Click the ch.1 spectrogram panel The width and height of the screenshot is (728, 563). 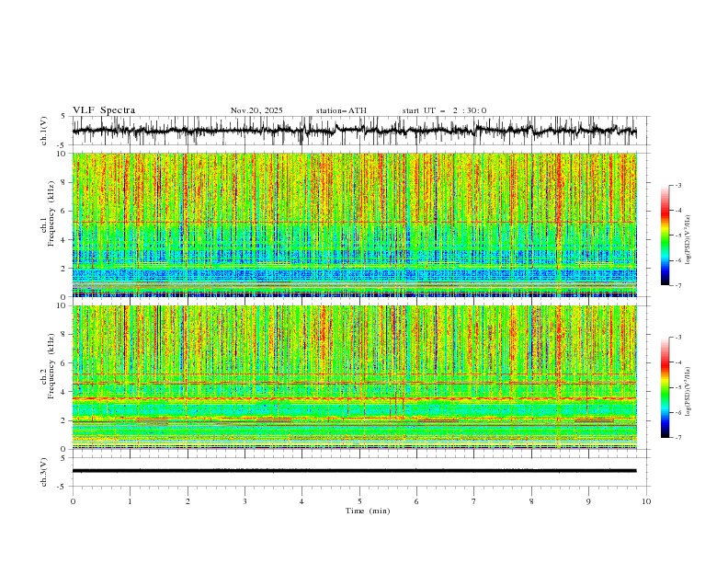(x=354, y=224)
